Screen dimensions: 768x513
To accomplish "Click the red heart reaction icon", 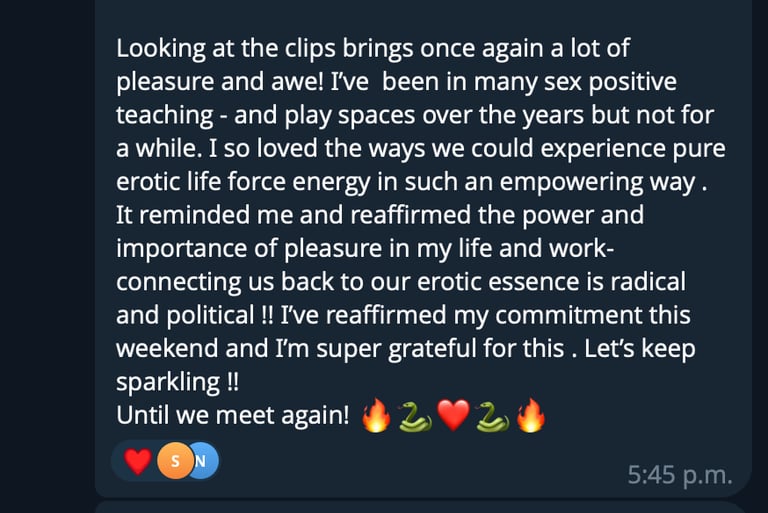I will tap(138, 461).
